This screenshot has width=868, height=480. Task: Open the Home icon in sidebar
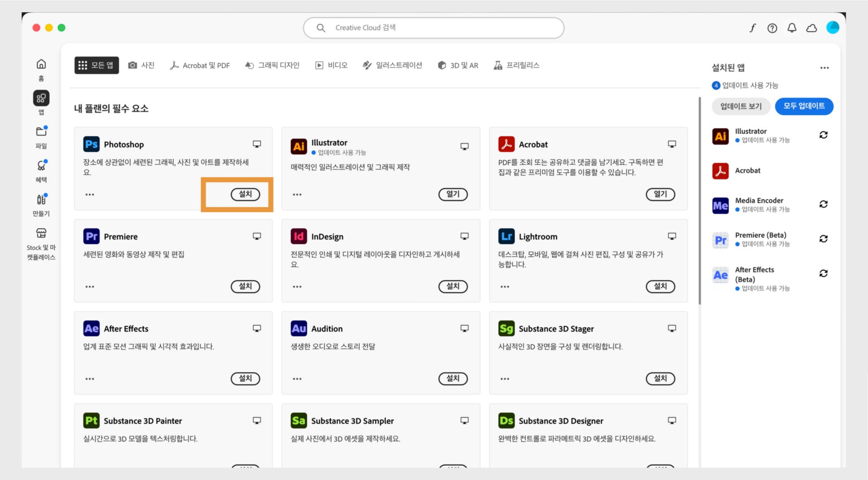(41, 64)
